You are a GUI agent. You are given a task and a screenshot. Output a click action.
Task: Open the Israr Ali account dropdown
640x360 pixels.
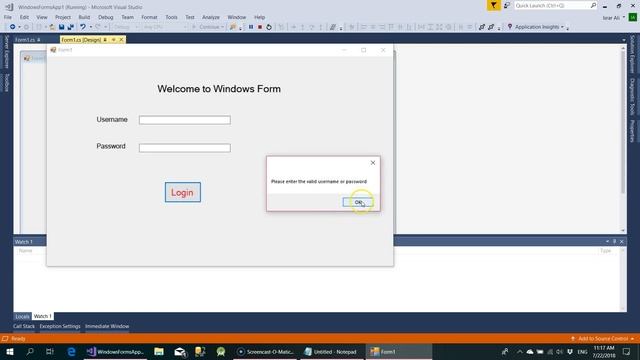coord(613,18)
